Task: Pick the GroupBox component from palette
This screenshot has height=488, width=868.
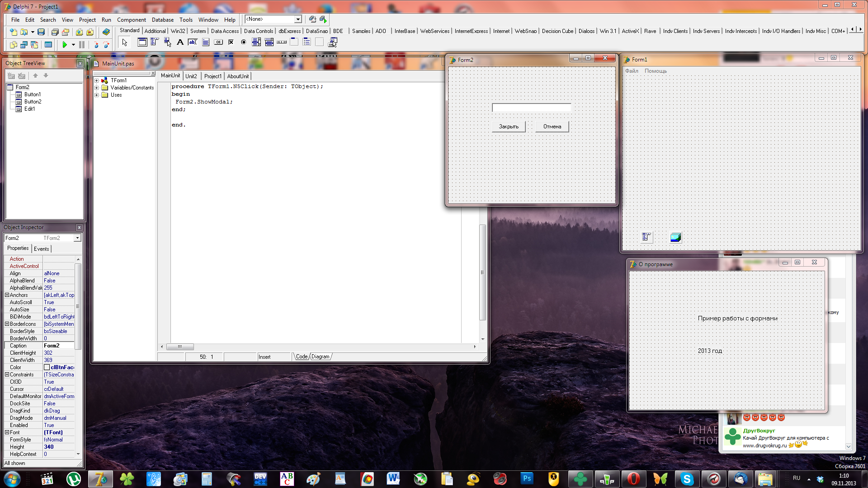Action: [294, 42]
